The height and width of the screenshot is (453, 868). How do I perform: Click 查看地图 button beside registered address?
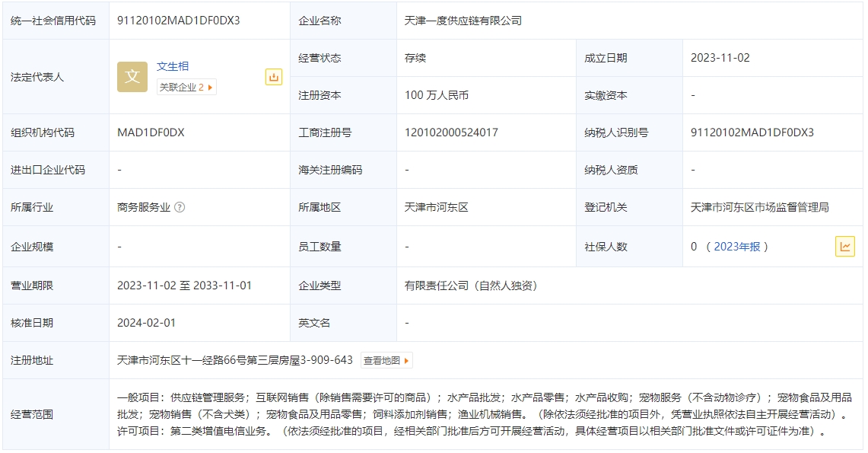click(x=386, y=361)
